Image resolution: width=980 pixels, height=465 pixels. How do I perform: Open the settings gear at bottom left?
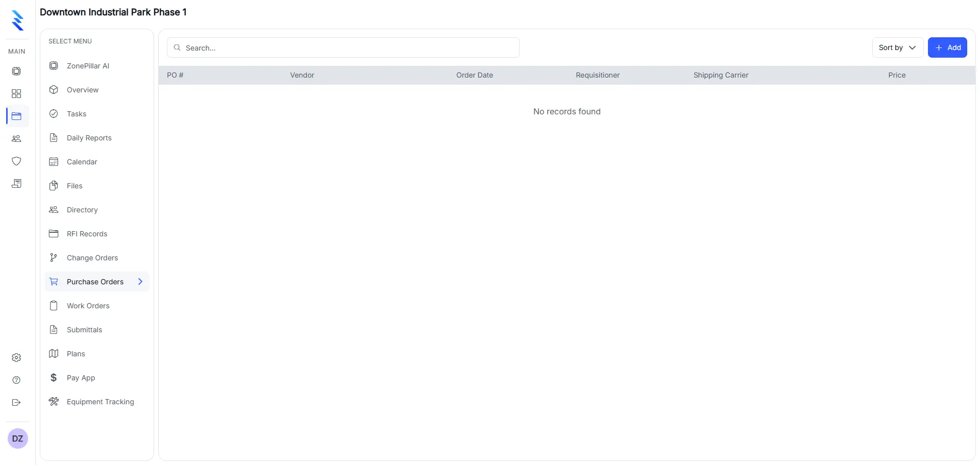(x=16, y=357)
